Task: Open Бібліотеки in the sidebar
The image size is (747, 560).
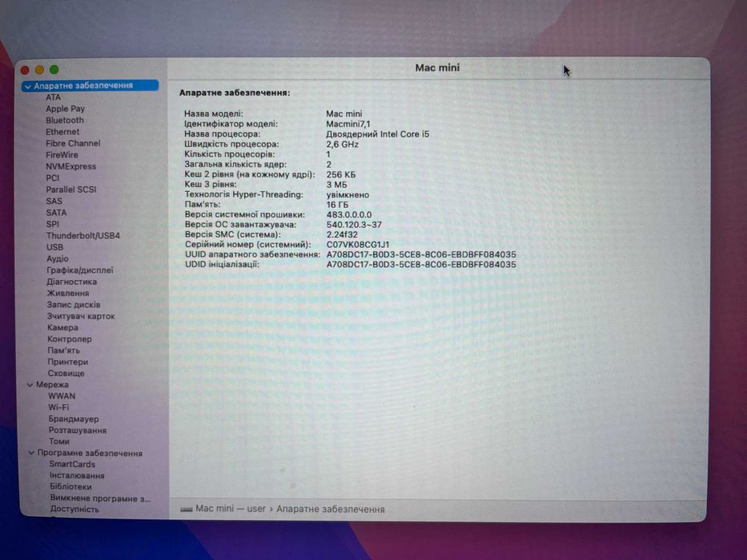Action: tap(70, 486)
